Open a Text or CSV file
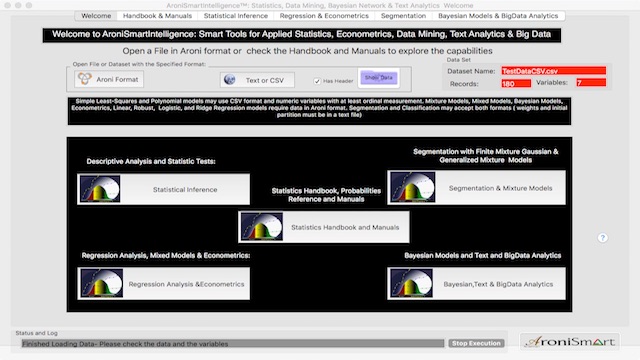The height and width of the screenshot is (360, 640). coord(257,80)
